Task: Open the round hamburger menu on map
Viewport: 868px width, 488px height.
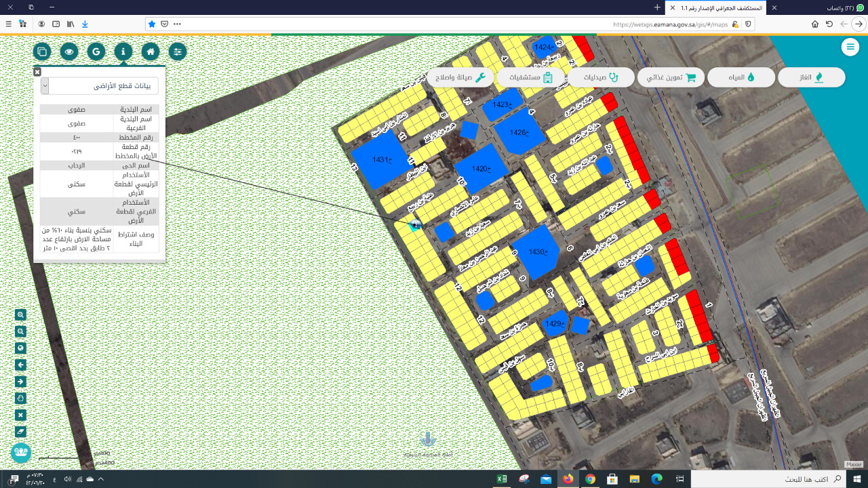Action: coord(850,47)
